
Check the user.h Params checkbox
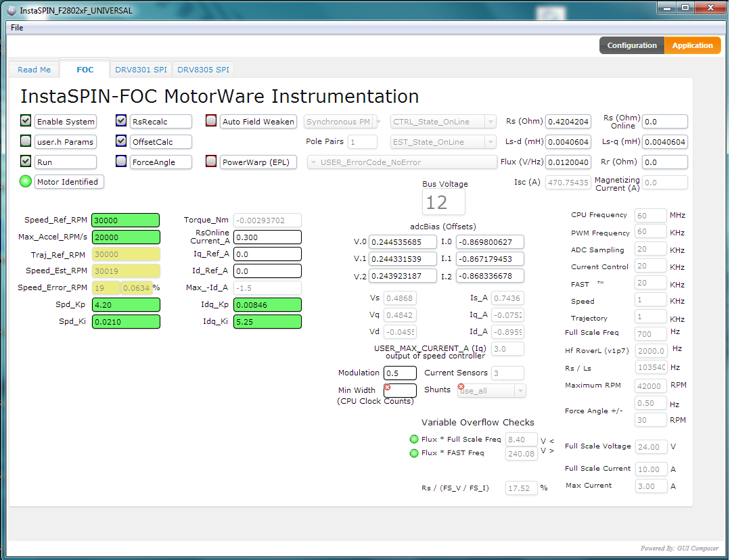coord(25,141)
